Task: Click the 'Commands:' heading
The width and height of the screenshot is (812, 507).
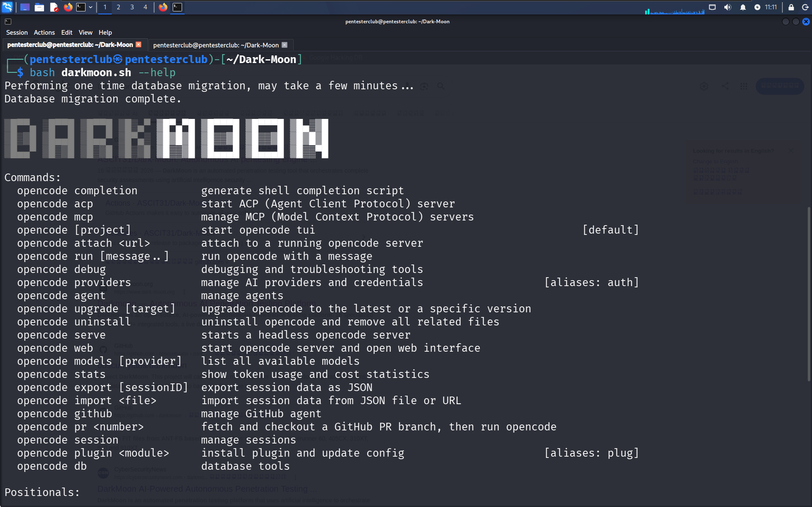Action: (x=33, y=177)
